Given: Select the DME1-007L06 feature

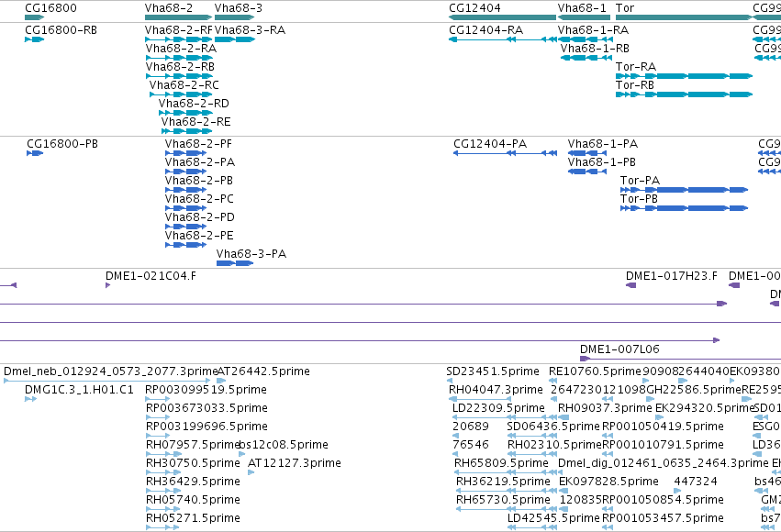Looking at the screenshot, I should pos(680,359).
